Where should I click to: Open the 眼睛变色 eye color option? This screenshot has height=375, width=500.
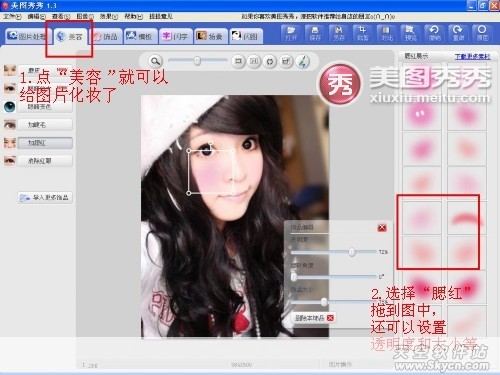click(x=45, y=107)
